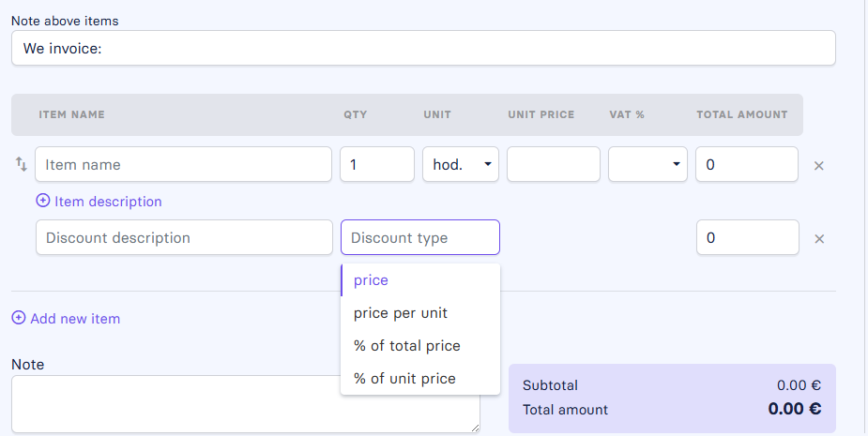Image resolution: width=868 pixels, height=436 pixels.
Task: Open the unit dropdown showing hod.
Action: click(461, 164)
